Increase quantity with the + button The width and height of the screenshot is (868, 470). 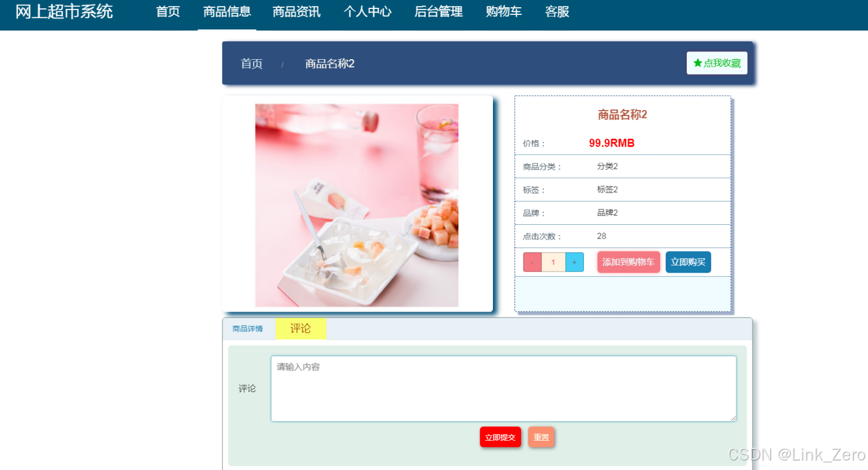click(x=574, y=262)
